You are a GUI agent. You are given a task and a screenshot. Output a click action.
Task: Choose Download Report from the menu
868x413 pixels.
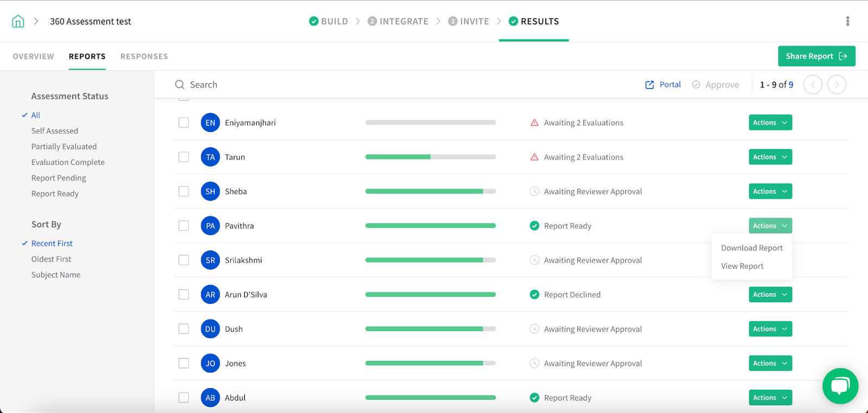coord(752,248)
